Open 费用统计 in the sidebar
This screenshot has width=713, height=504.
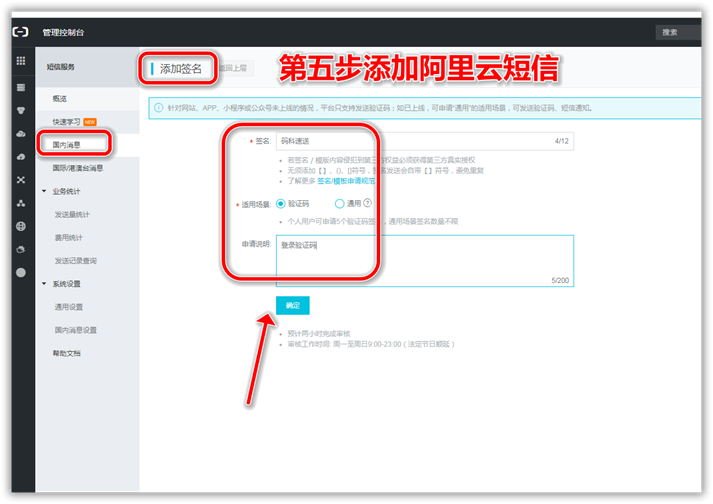point(69,237)
